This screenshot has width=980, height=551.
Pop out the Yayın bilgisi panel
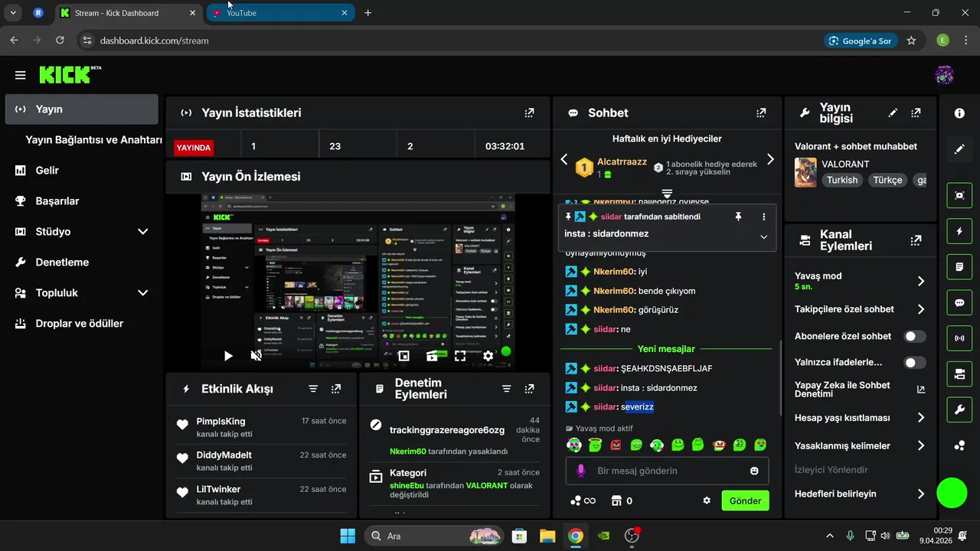coord(916,112)
